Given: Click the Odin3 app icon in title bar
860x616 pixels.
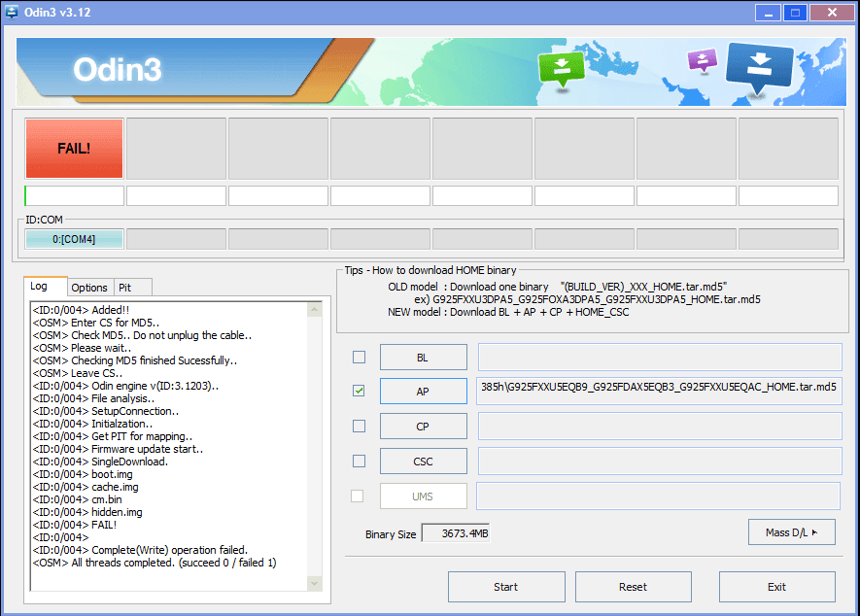Looking at the screenshot, I should [11, 12].
